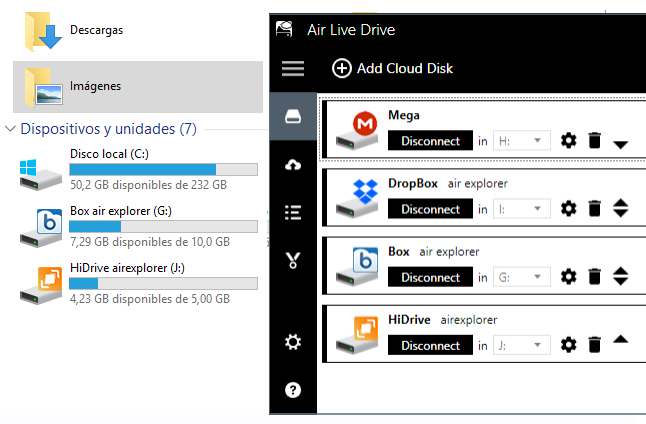Select the Imágenes folder in Explorer

point(138,87)
